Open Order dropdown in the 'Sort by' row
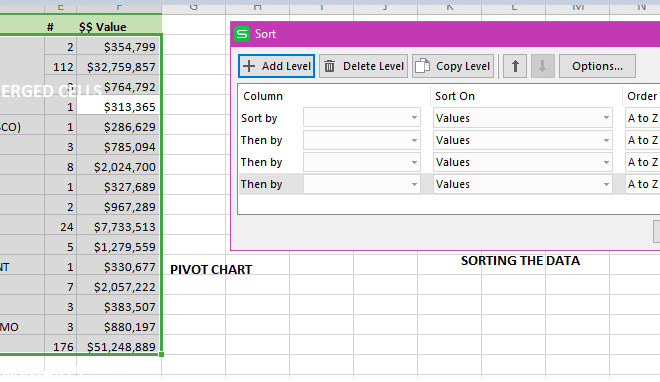 [x=643, y=118]
